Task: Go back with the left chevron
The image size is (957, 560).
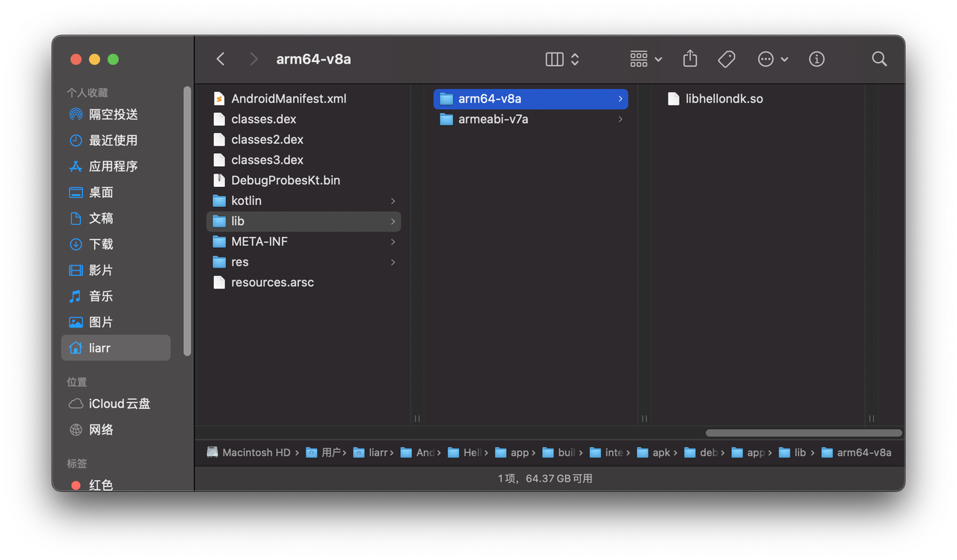Action: click(x=221, y=59)
